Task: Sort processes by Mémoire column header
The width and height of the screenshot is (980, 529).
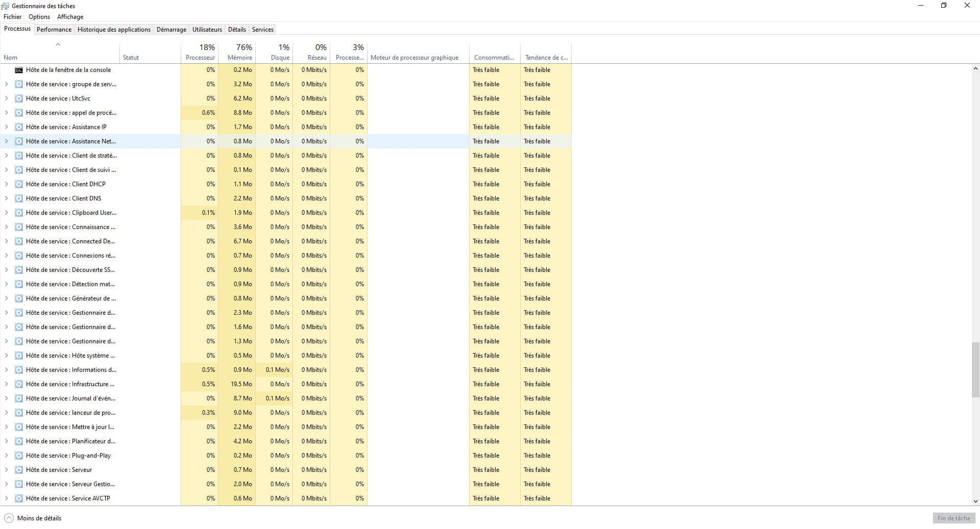Action: point(239,57)
